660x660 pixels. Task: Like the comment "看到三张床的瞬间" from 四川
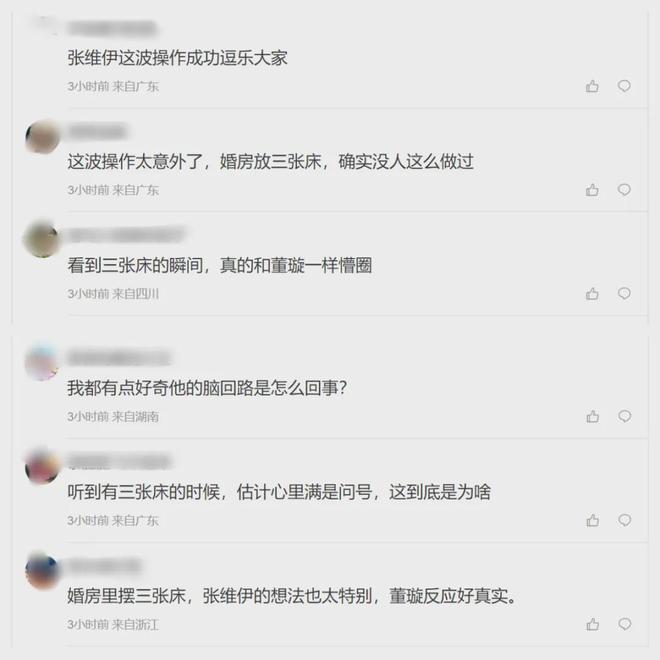[x=592, y=293]
